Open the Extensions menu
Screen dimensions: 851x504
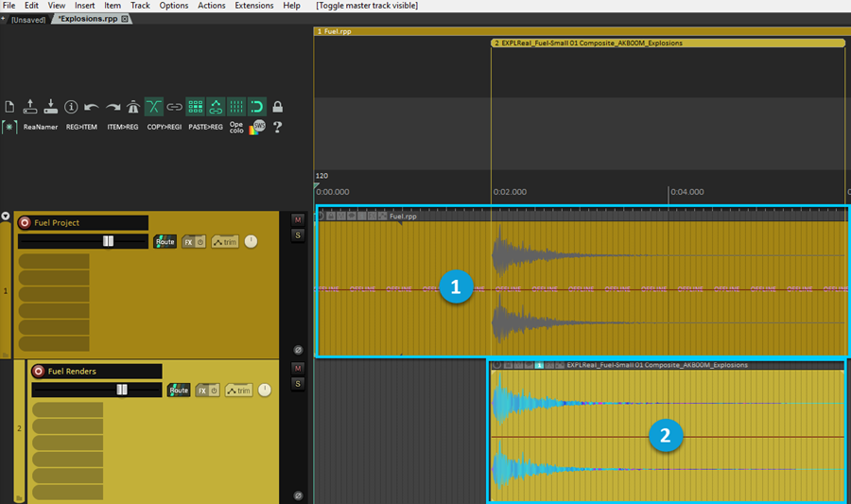tap(253, 6)
